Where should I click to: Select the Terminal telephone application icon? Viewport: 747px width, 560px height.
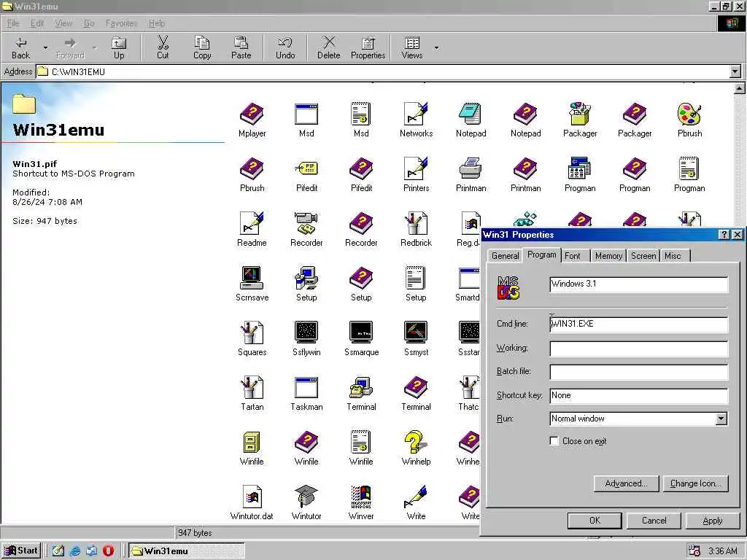tap(361, 388)
